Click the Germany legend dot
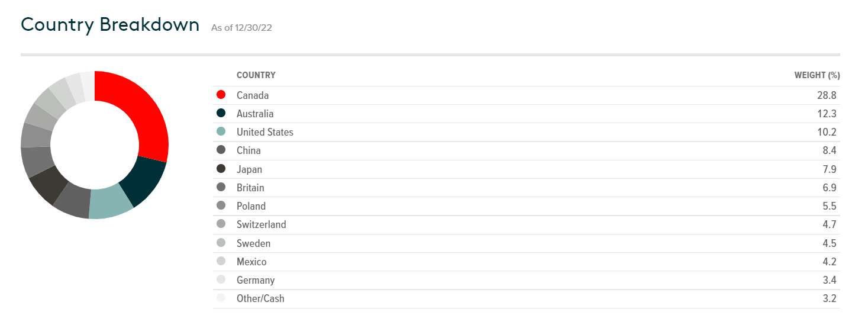Screen dimensions: 868x318 coord(221,280)
